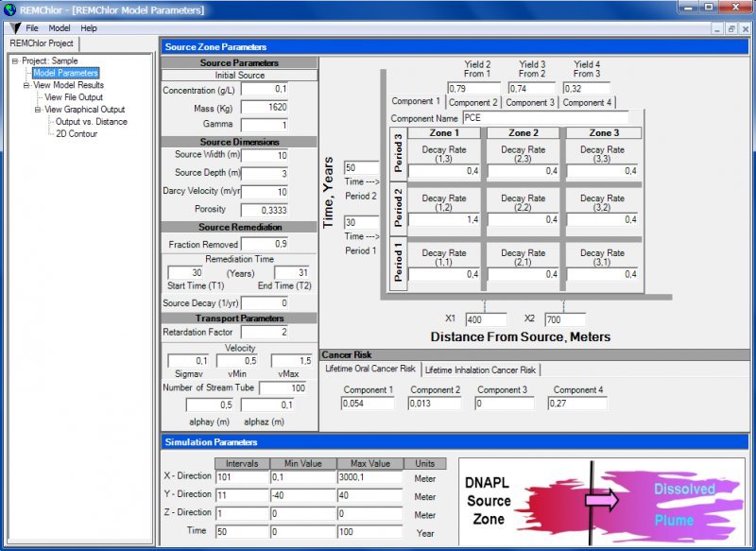Screen dimensions: 756x551
Task: Click the Sigmav velocity field
Action: pyautogui.click(x=188, y=361)
